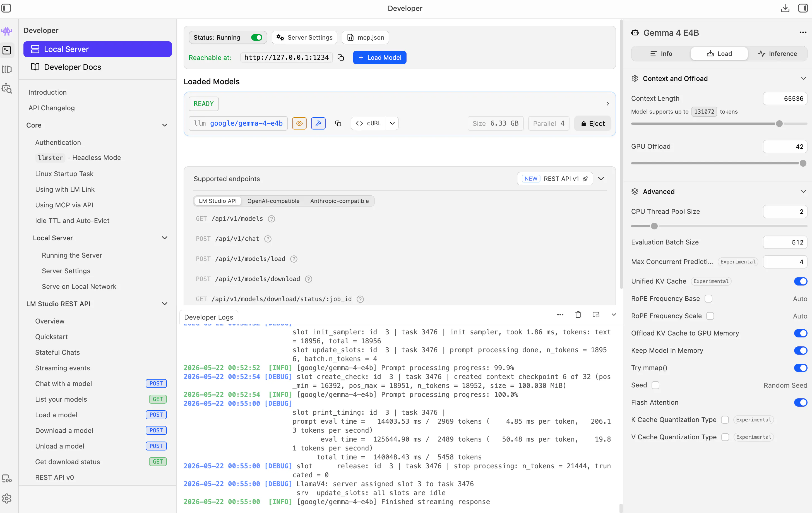Viewport: 812px width, 513px height.
Task: Disable Unified KV Cache toggle
Action: (801, 281)
